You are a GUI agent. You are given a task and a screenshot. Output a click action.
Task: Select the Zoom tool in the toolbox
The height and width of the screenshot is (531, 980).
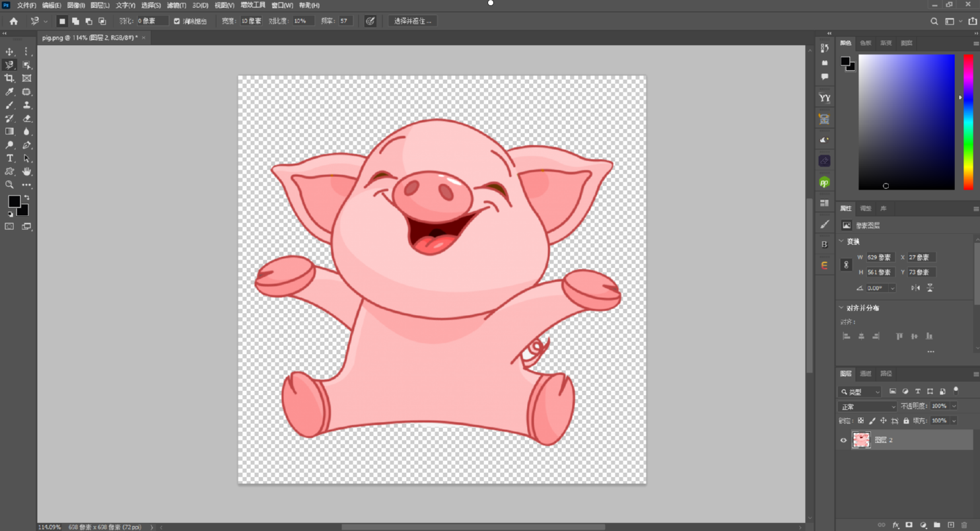click(x=9, y=185)
